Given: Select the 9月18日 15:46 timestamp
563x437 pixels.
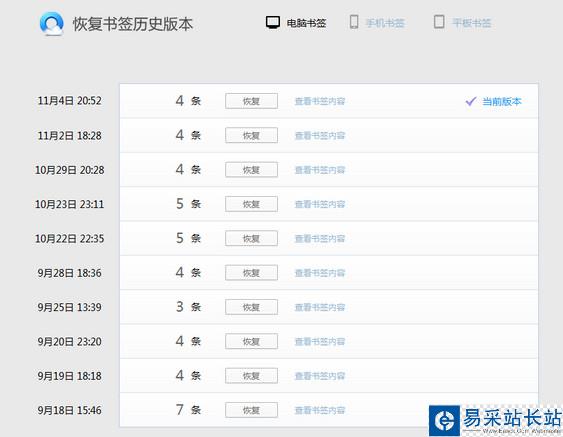Looking at the screenshot, I should (x=70, y=410).
